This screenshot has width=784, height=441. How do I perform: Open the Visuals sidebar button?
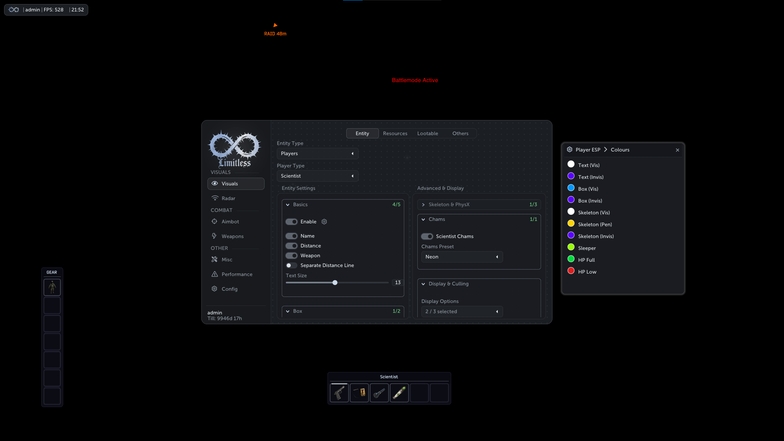[x=236, y=184]
